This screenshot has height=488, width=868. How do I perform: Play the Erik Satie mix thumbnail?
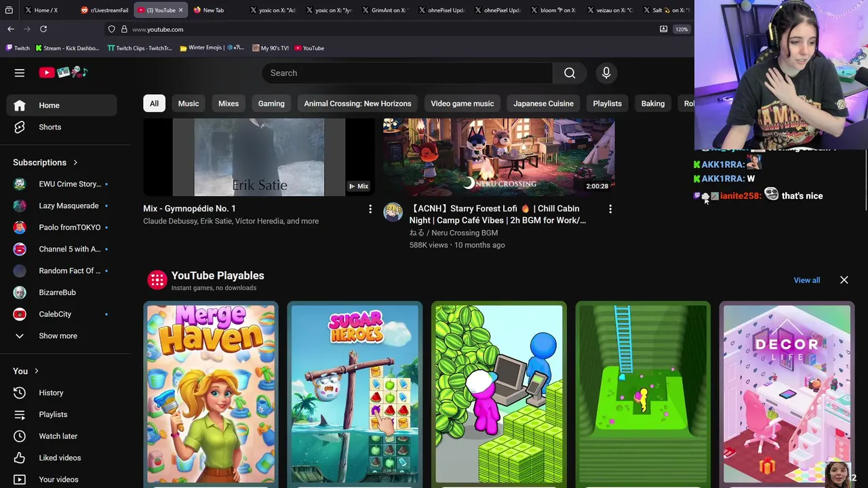click(x=259, y=157)
